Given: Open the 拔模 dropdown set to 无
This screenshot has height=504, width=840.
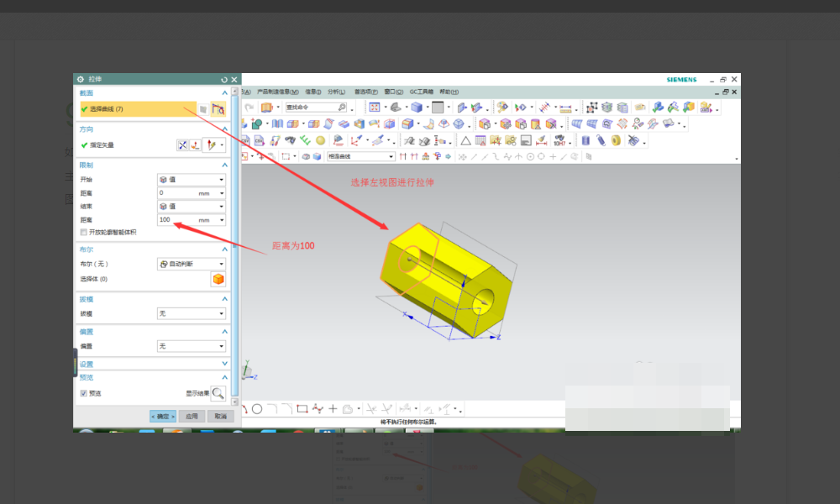Looking at the screenshot, I should 192,313.
